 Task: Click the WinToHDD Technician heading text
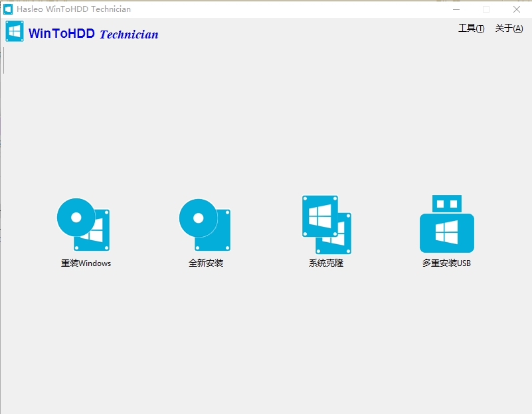pos(93,34)
